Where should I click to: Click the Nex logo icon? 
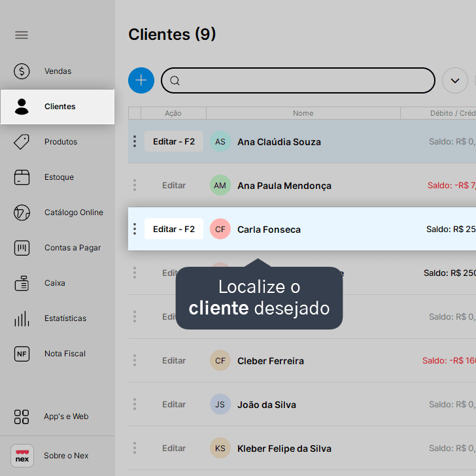(22, 456)
